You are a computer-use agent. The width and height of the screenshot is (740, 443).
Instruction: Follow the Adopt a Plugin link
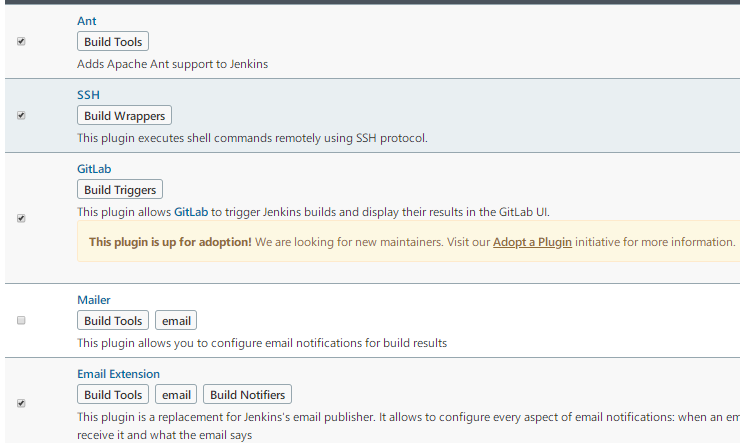click(x=532, y=242)
